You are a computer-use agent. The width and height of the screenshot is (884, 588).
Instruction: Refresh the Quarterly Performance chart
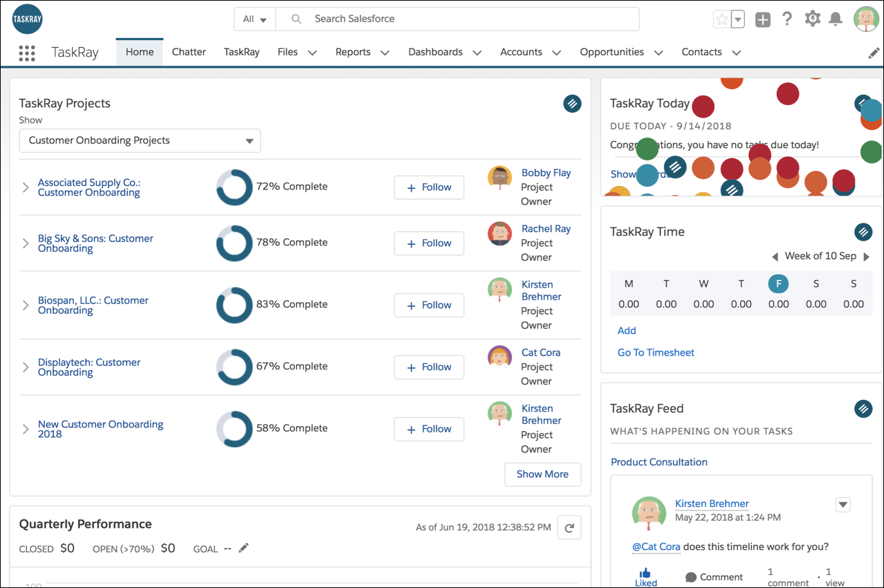[x=569, y=528]
